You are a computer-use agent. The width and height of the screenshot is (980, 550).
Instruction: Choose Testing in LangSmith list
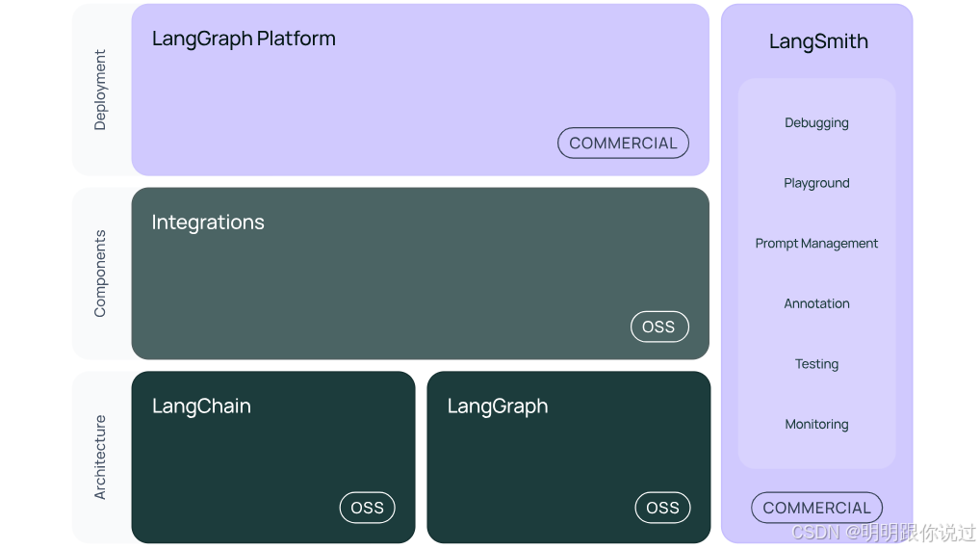[816, 364]
